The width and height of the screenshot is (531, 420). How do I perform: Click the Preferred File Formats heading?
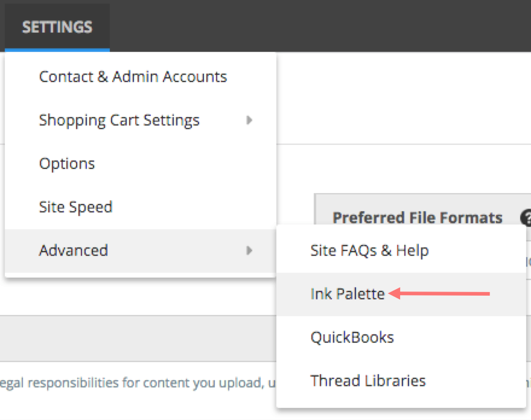pos(417,217)
